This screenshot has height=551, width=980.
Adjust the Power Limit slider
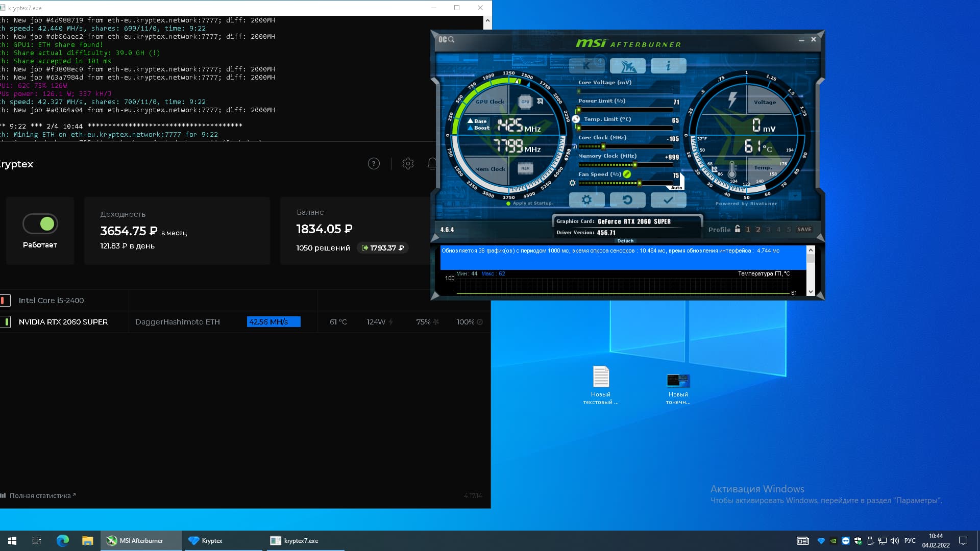(625, 110)
